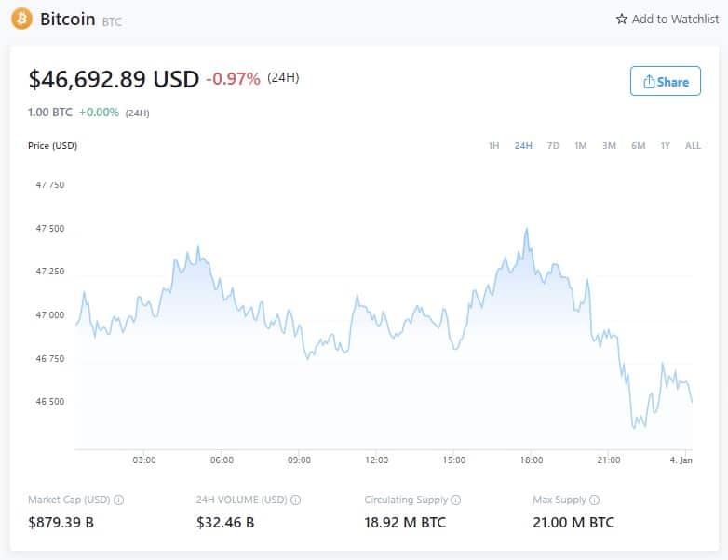The image size is (728, 560).
Task: Open the Max Supply info icon
Action: [x=594, y=500]
